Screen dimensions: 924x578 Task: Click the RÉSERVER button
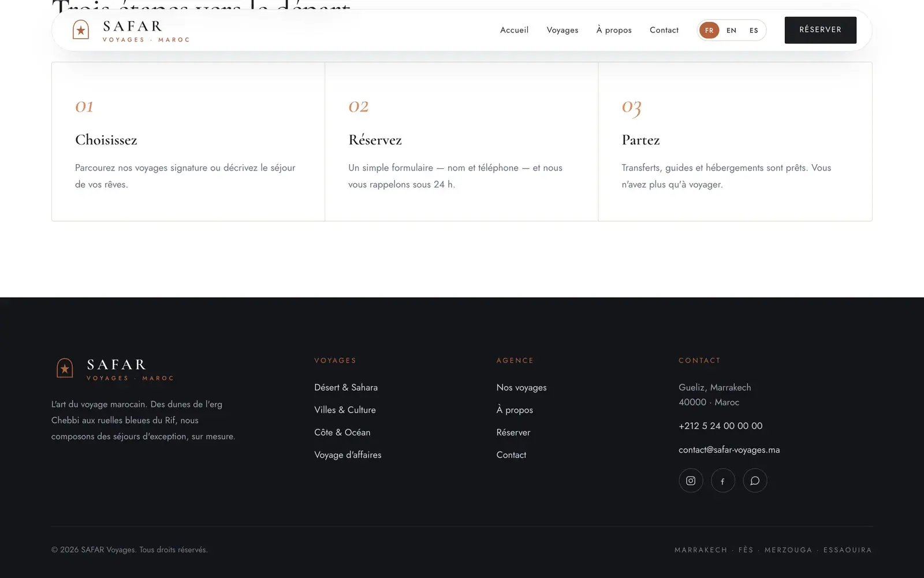tap(820, 30)
